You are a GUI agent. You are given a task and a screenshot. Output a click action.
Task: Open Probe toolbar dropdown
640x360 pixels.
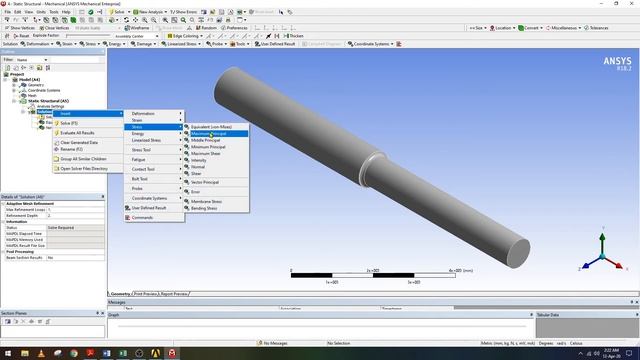click(x=216, y=44)
